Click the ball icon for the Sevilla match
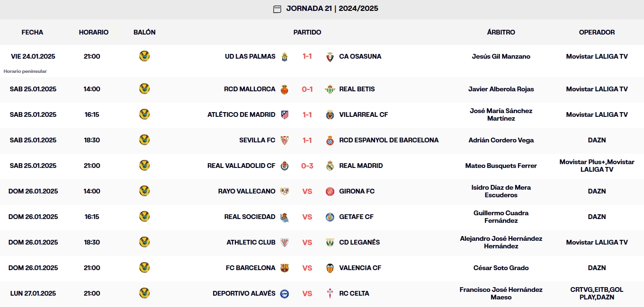Viewport: 644px width, 307px height. [144, 140]
